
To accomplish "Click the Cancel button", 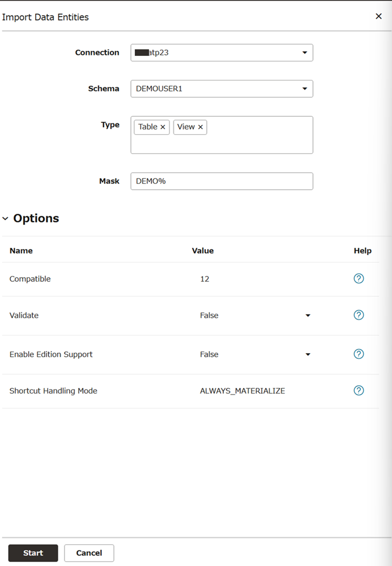I will [89, 553].
